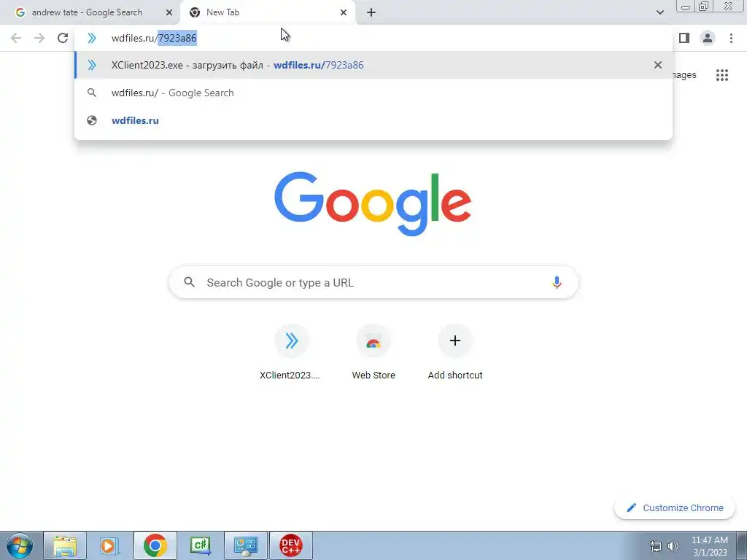This screenshot has width=747, height=560.
Task: Add a new shortcut tile
Action: pos(455,353)
